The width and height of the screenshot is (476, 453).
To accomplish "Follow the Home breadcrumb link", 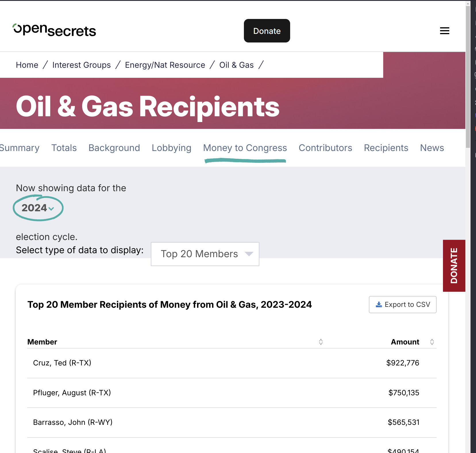I will 27,65.
